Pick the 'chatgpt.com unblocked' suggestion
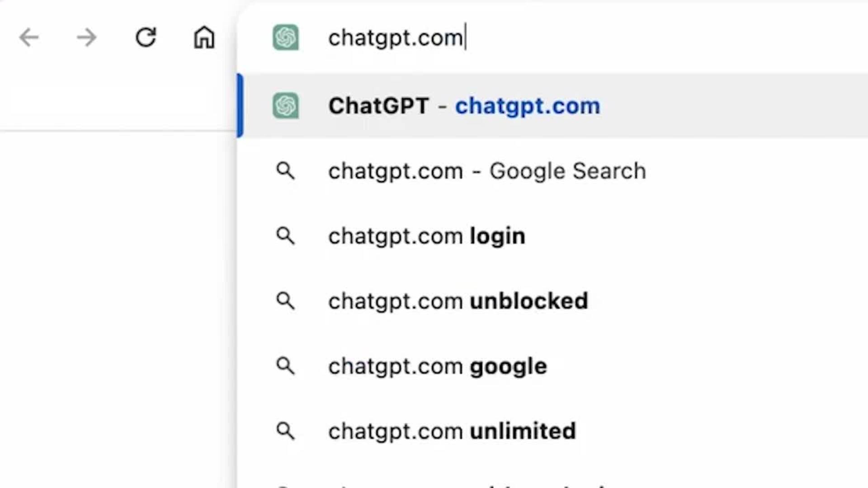Viewport: 868px width, 488px height. click(x=458, y=301)
